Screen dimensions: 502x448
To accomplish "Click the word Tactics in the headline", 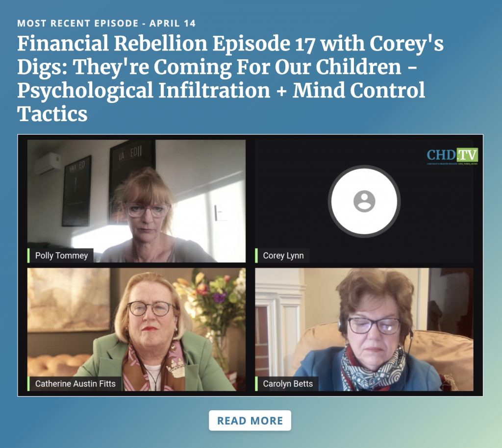I will coord(52,114).
